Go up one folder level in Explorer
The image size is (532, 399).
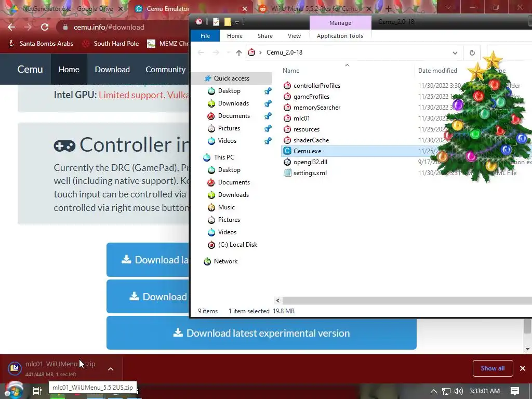[239, 52]
